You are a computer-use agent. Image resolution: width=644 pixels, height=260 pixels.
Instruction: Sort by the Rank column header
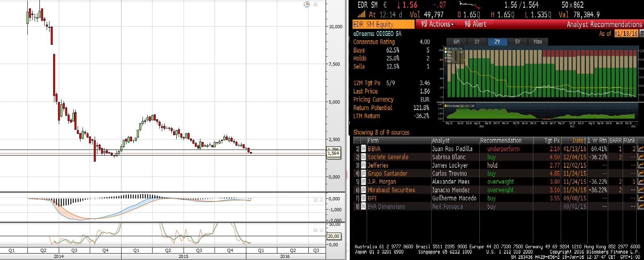click(x=630, y=141)
